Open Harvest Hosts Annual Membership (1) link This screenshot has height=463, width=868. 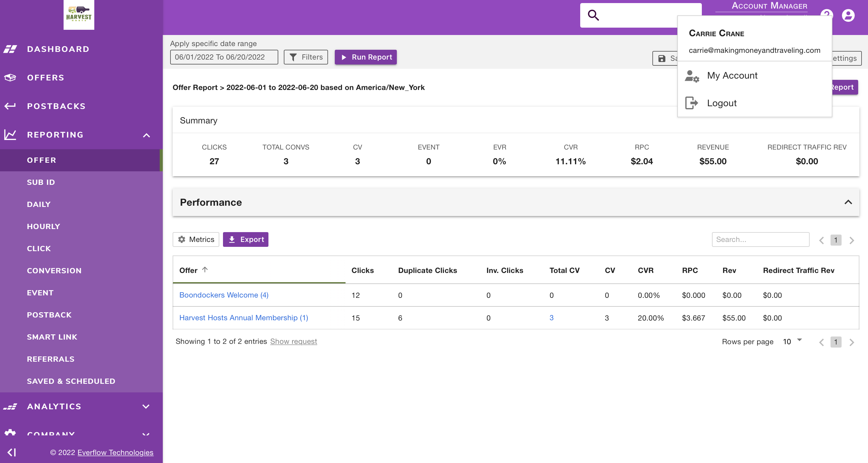click(244, 318)
